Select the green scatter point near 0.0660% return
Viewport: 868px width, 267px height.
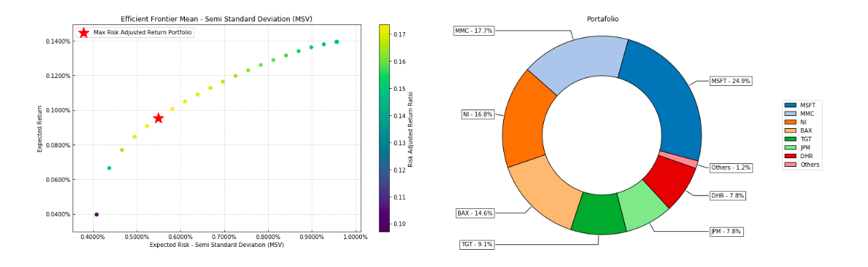(109, 168)
